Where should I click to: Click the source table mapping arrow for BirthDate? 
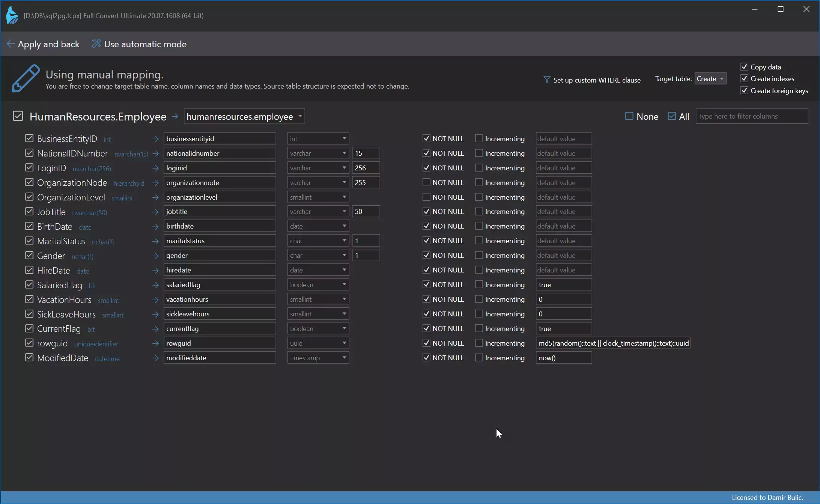(x=155, y=226)
